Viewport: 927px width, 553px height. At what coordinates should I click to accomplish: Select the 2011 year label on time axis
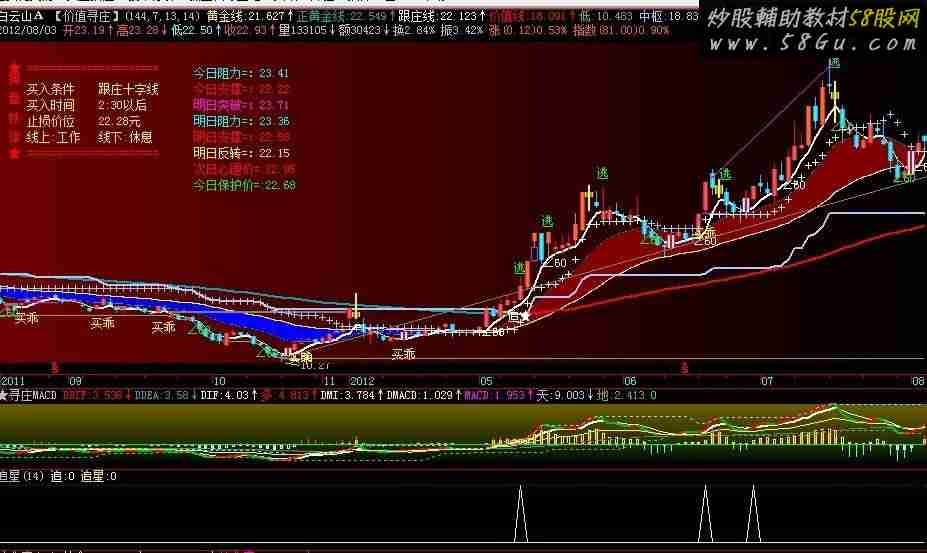coord(12,381)
